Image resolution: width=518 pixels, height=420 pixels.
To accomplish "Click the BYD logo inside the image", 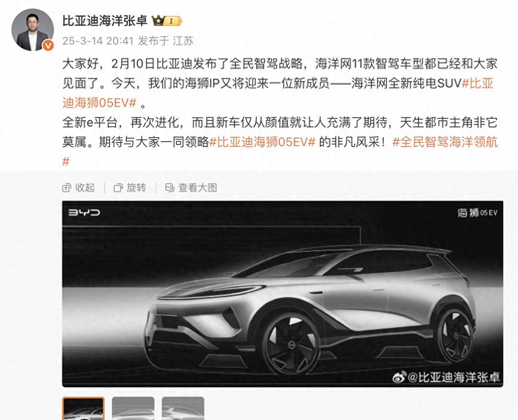I will pos(84,212).
